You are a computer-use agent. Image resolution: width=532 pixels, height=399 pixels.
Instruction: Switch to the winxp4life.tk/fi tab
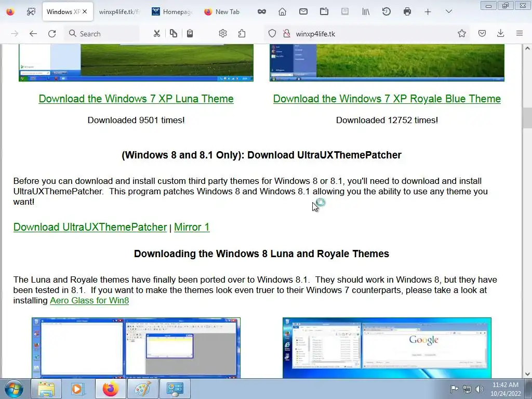coord(119,11)
